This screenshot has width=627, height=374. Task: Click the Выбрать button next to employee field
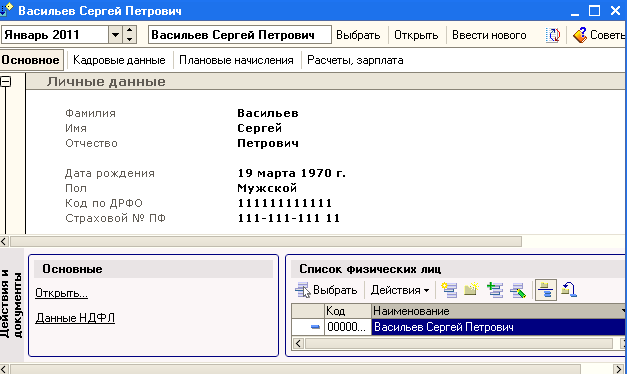(x=358, y=35)
